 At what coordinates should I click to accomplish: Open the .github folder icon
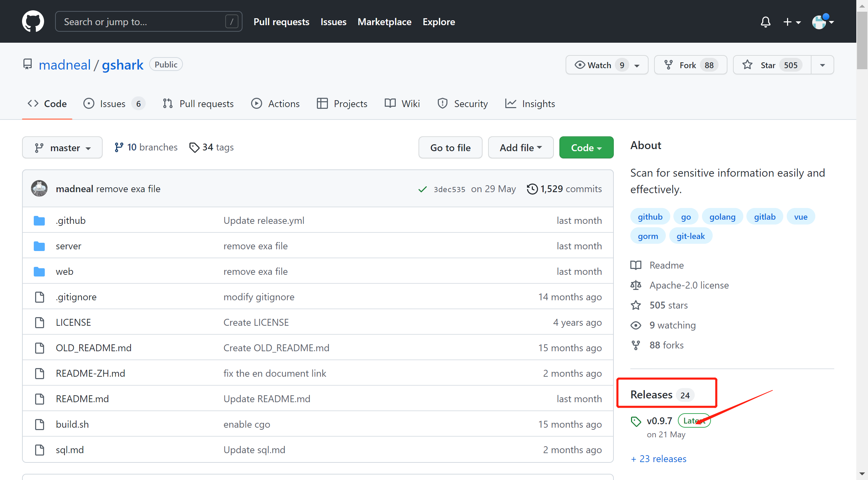[39, 221]
